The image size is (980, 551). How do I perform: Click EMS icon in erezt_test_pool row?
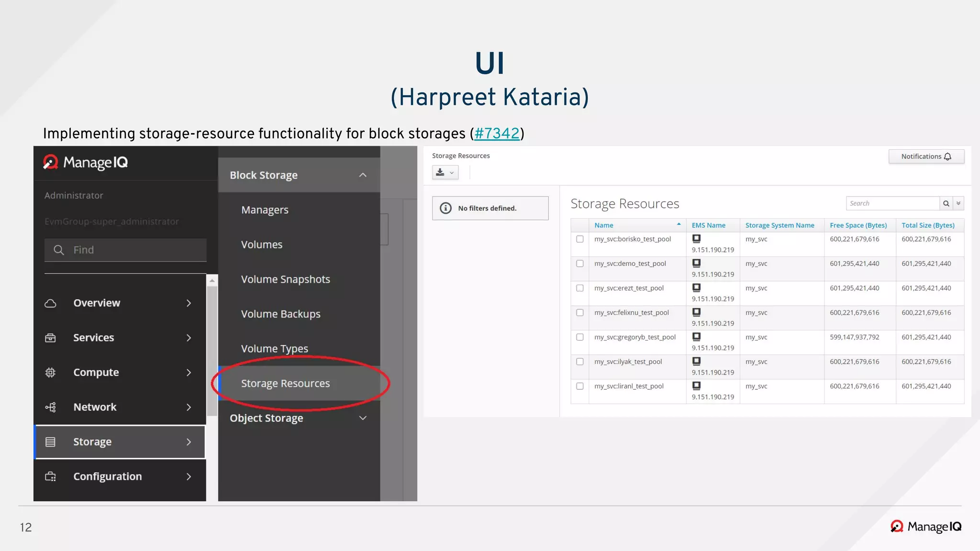pyautogui.click(x=697, y=287)
